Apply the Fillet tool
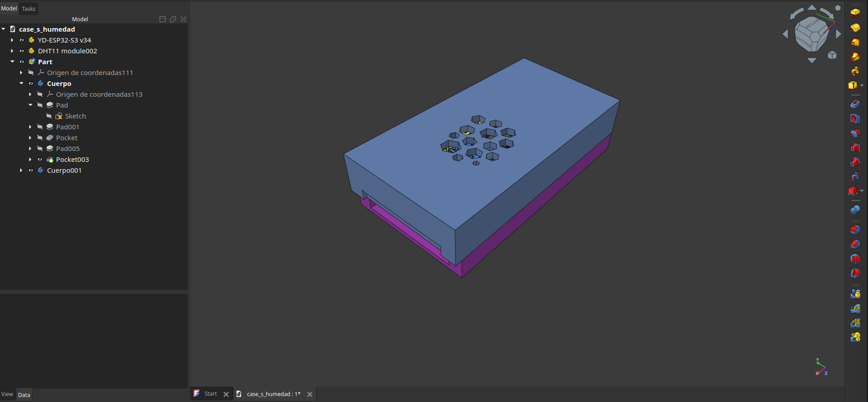 tap(855, 230)
